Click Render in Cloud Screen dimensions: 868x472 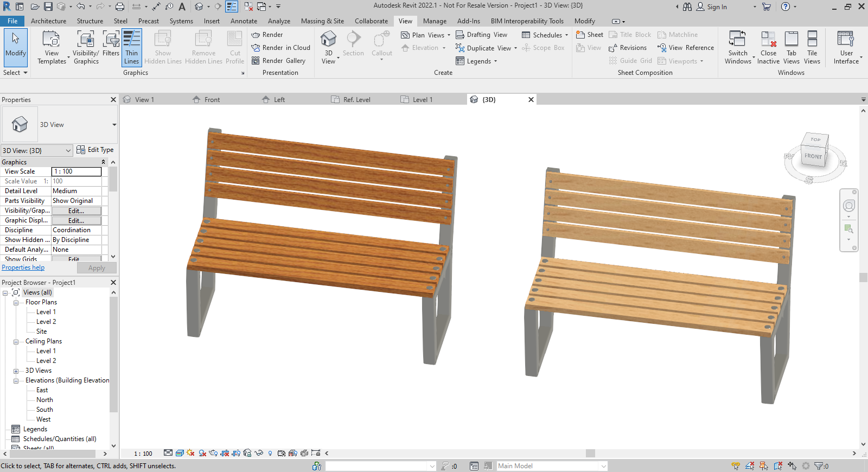(280, 48)
